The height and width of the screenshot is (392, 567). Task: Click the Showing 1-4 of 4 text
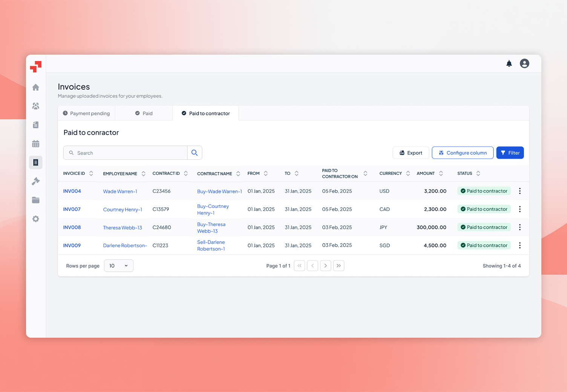click(502, 266)
